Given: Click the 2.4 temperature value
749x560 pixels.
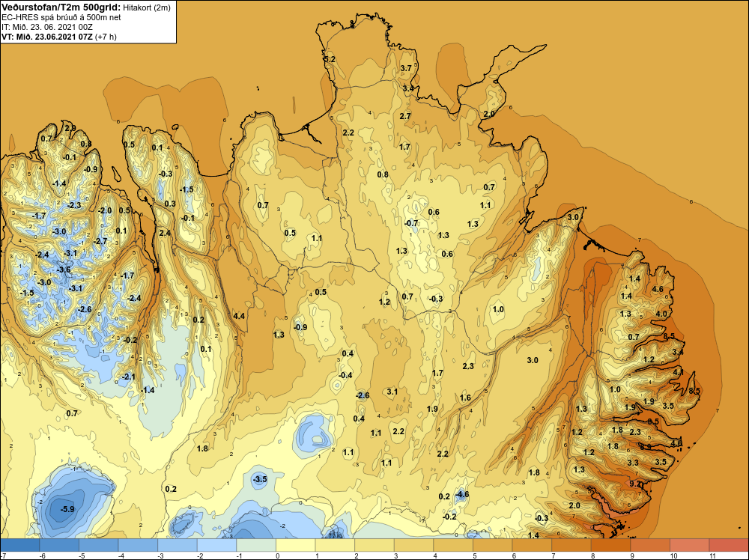Looking at the screenshot, I should pyautogui.click(x=165, y=233).
